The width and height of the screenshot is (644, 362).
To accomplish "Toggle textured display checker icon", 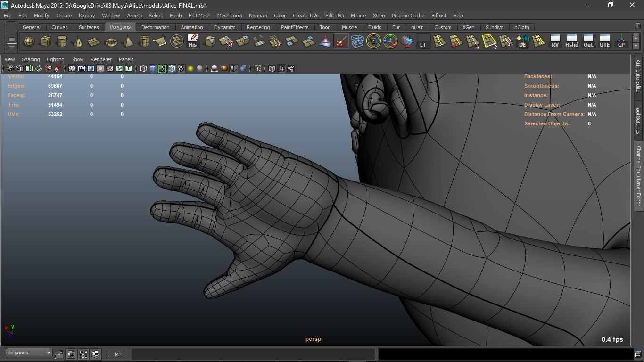I will click(x=181, y=69).
